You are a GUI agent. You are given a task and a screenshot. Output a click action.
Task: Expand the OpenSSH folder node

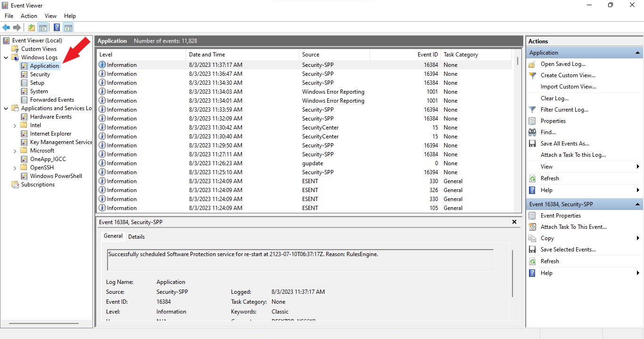pyautogui.click(x=15, y=168)
